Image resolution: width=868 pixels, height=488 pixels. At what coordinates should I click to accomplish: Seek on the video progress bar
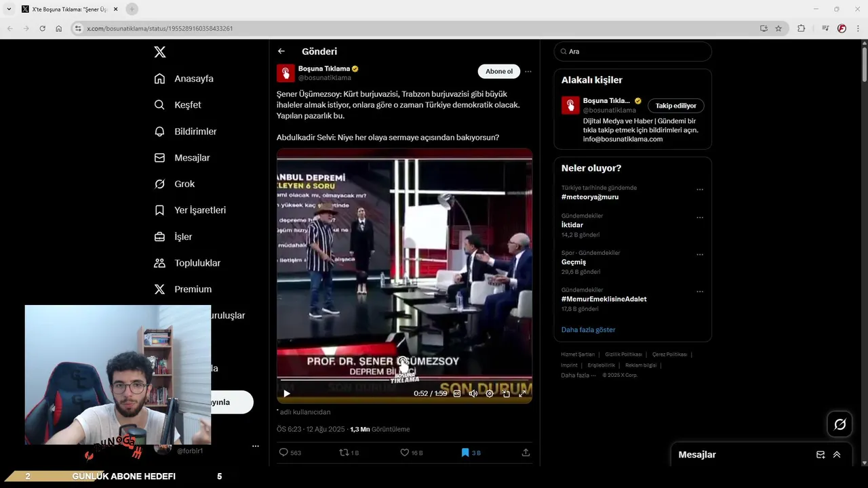pos(404,380)
